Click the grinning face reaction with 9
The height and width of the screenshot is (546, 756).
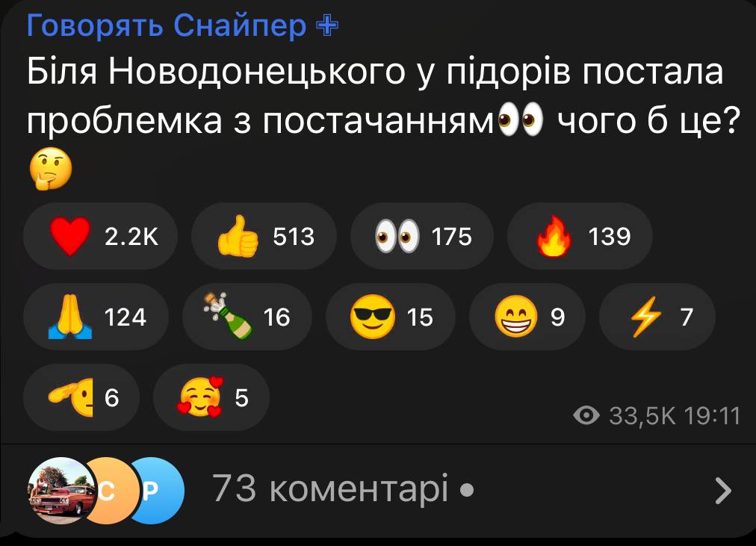coord(527,317)
